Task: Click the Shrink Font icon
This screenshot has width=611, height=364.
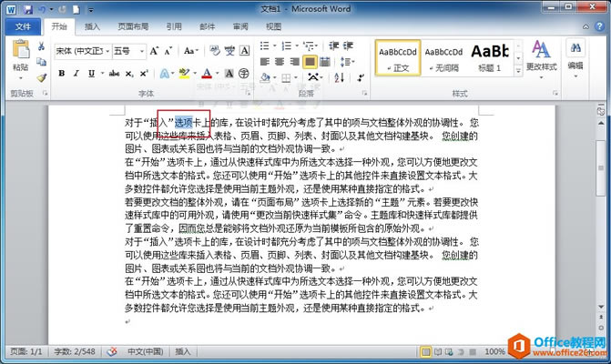Action: [168, 51]
